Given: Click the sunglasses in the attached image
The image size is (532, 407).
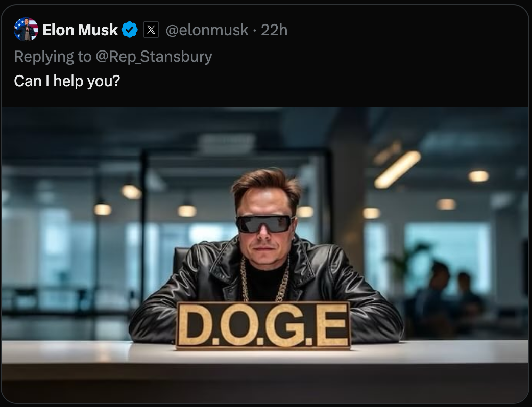Looking at the screenshot, I should tap(264, 224).
